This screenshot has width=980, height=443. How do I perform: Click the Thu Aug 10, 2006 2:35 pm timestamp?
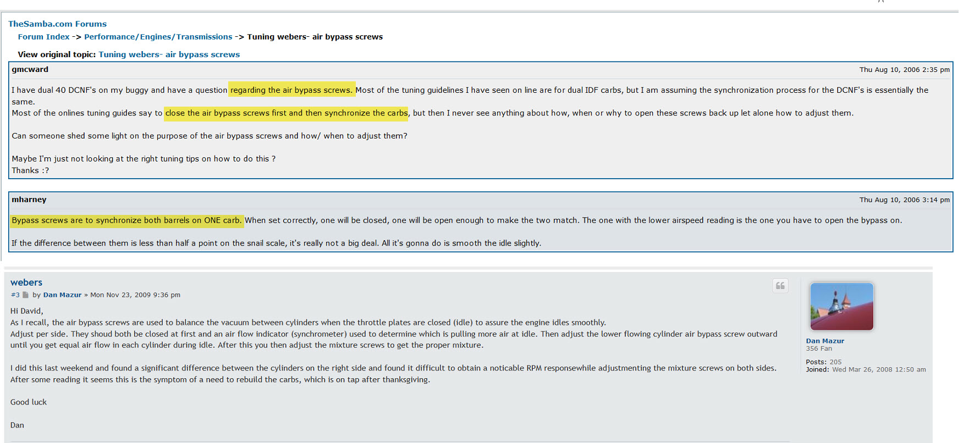(904, 70)
